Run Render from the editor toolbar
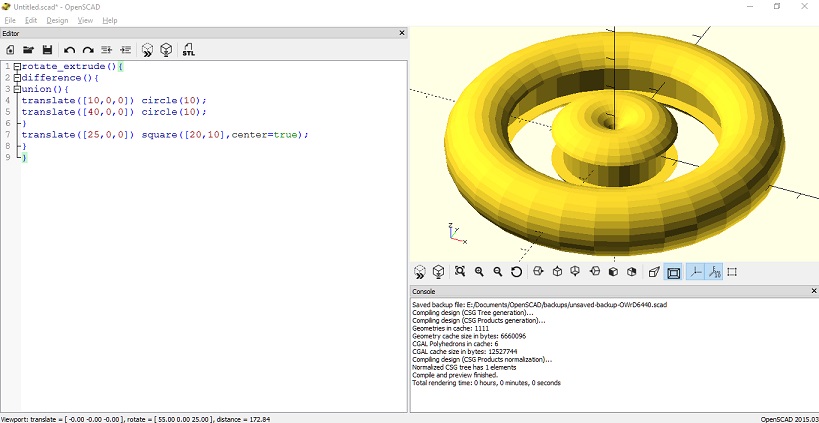819x423 pixels. tap(166, 50)
